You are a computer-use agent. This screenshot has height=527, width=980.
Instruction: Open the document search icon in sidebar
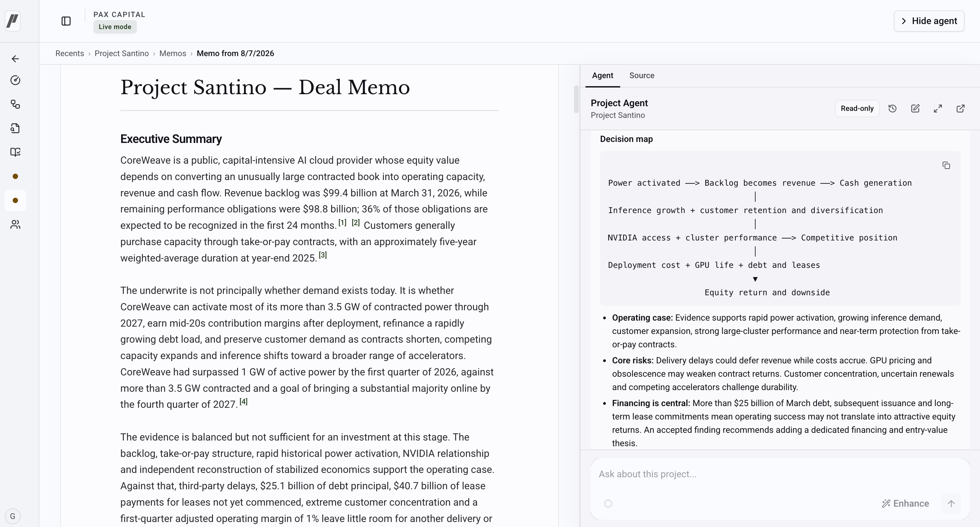pos(15,128)
